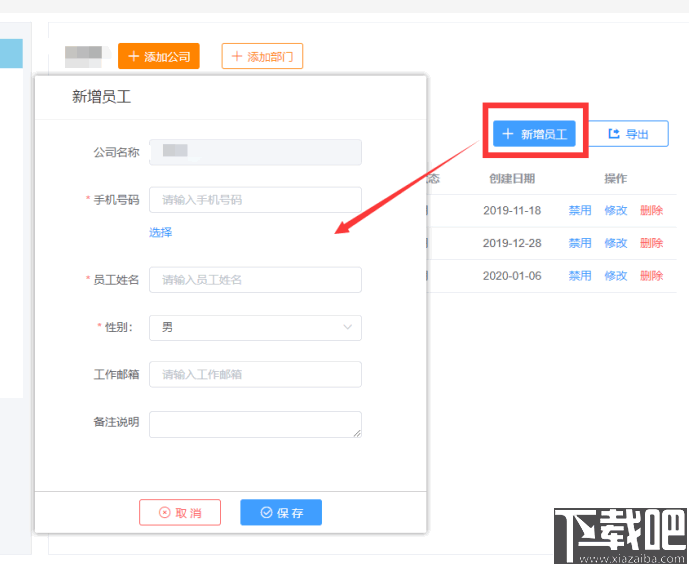Image resolution: width=689 pixels, height=564 pixels.
Task: Click the 创建日期 column header
Action: (512, 178)
